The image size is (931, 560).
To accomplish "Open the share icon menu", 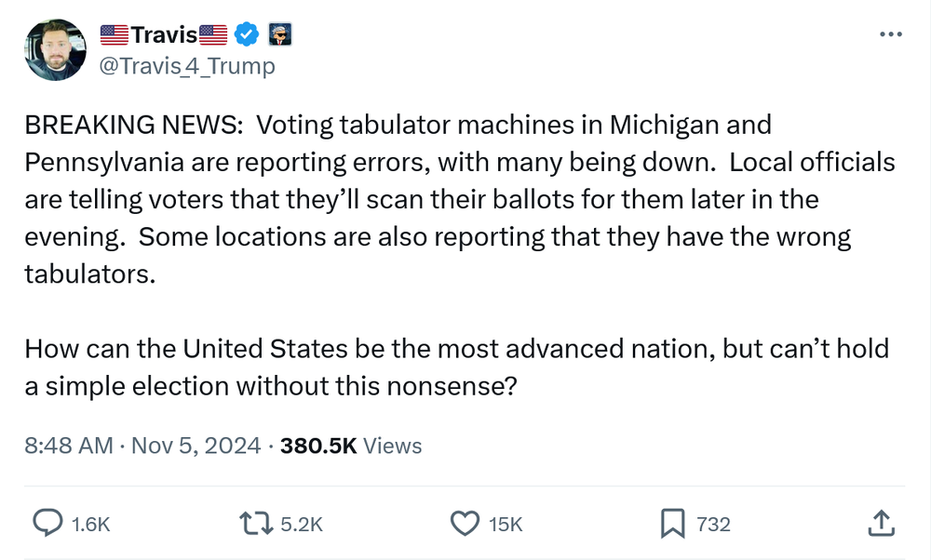I will [880, 524].
